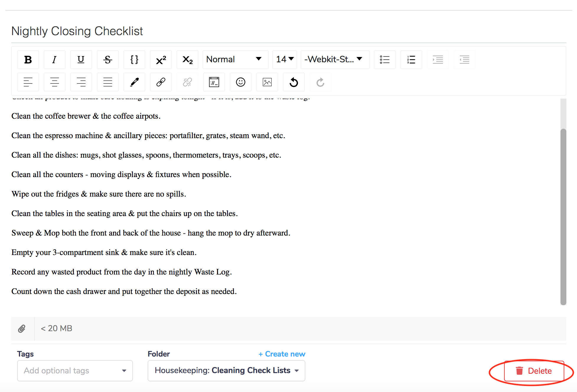This screenshot has height=392, width=577.
Task: Apply strikethrough to text
Action: (x=108, y=60)
